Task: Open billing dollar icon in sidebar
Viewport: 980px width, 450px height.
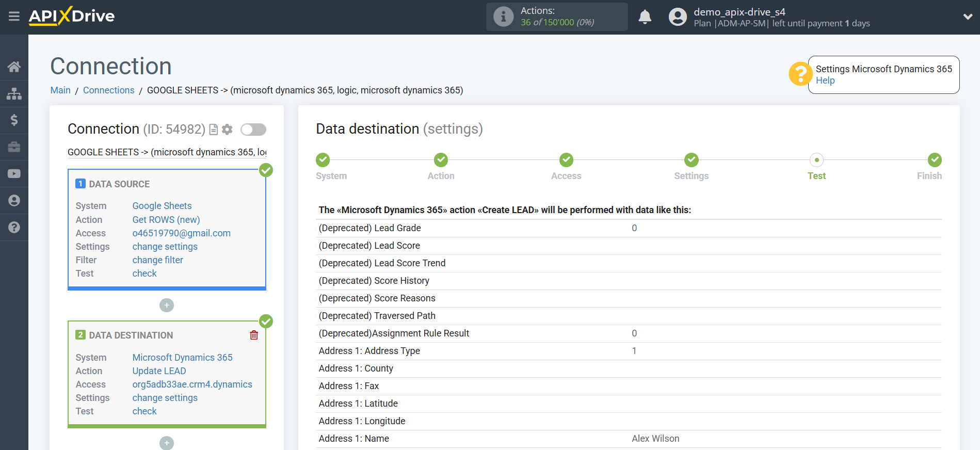Action: [14, 120]
